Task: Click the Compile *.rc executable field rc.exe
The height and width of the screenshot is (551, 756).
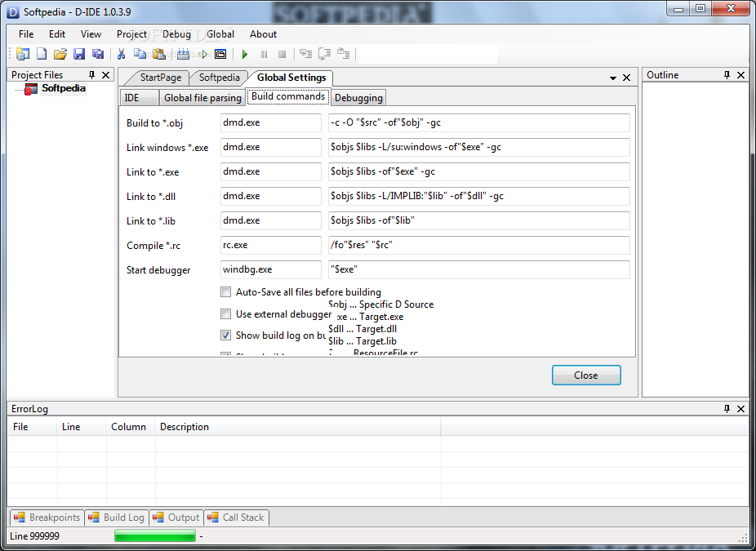Action: coord(270,245)
